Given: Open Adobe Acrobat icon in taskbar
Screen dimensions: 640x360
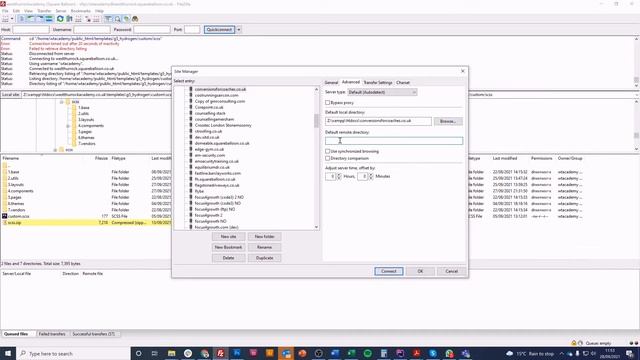Looking at the screenshot, I should [x=416, y=353].
